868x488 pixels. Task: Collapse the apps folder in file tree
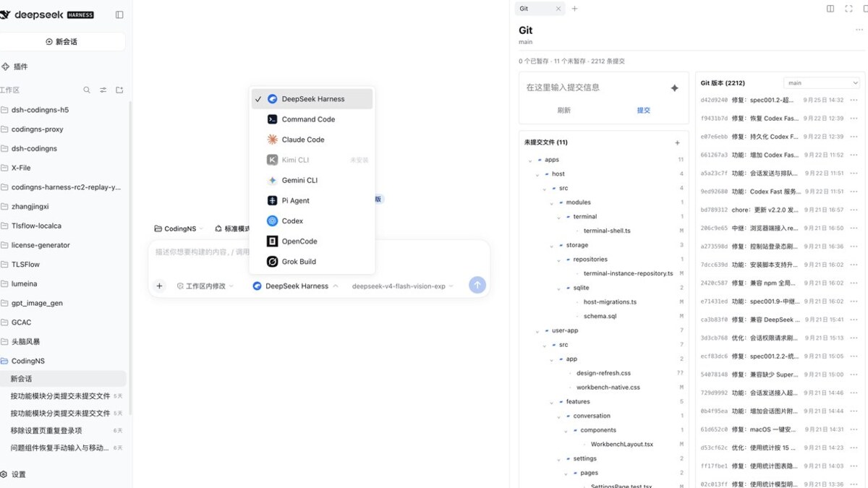pyautogui.click(x=530, y=160)
